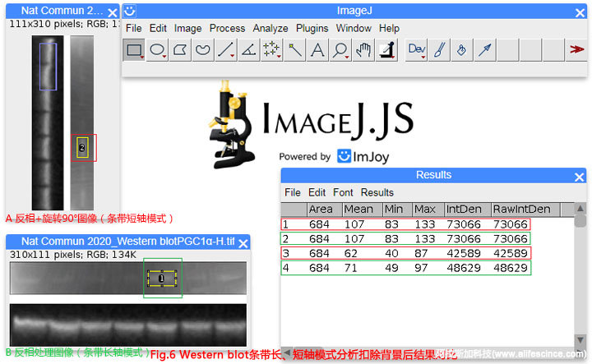Select the Oval selection tool

[x=157, y=50]
